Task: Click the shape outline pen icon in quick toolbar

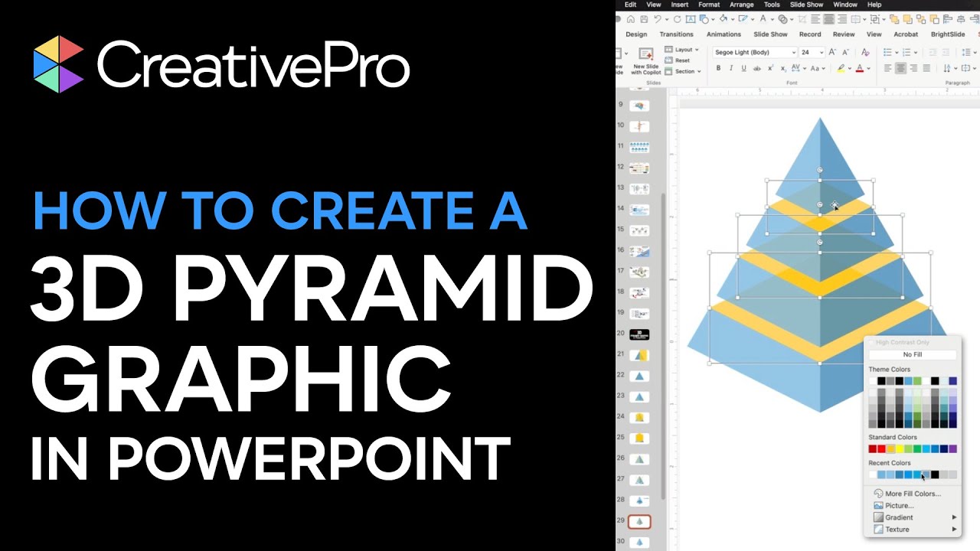Action: pos(743,19)
